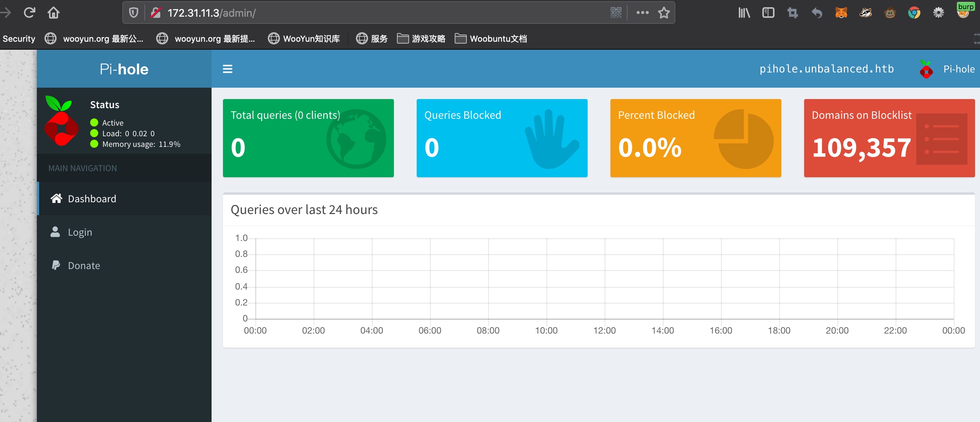The image size is (980, 422).
Task: Bookmark this page with star icon
Action: (x=664, y=13)
